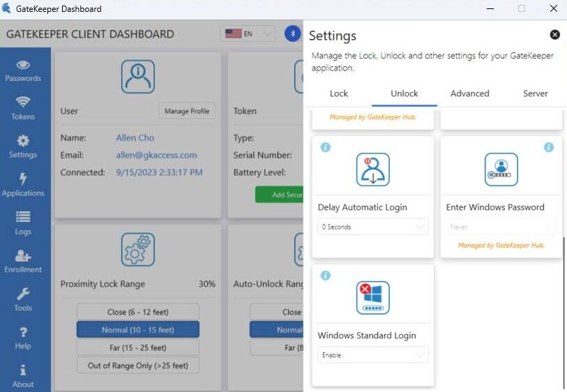Viewport: 567px width, 392px height.
Task: Select Far option in Auto-Unlock Range
Action: [277, 348]
